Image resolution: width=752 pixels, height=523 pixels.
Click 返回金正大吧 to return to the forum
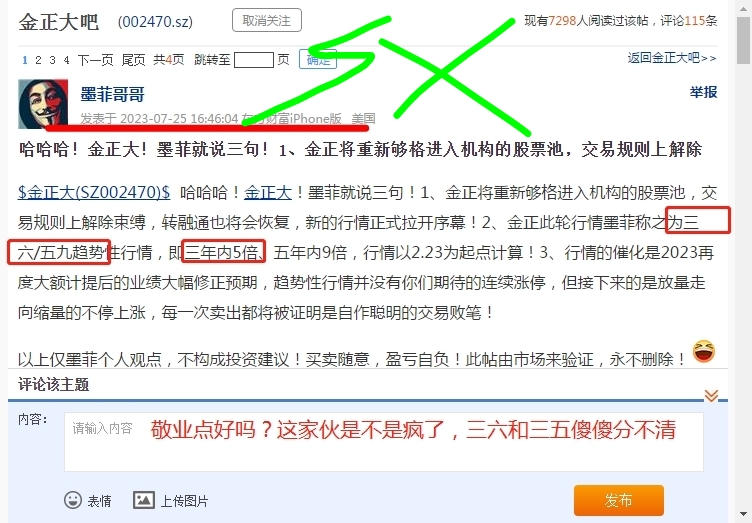click(x=672, y=58)
